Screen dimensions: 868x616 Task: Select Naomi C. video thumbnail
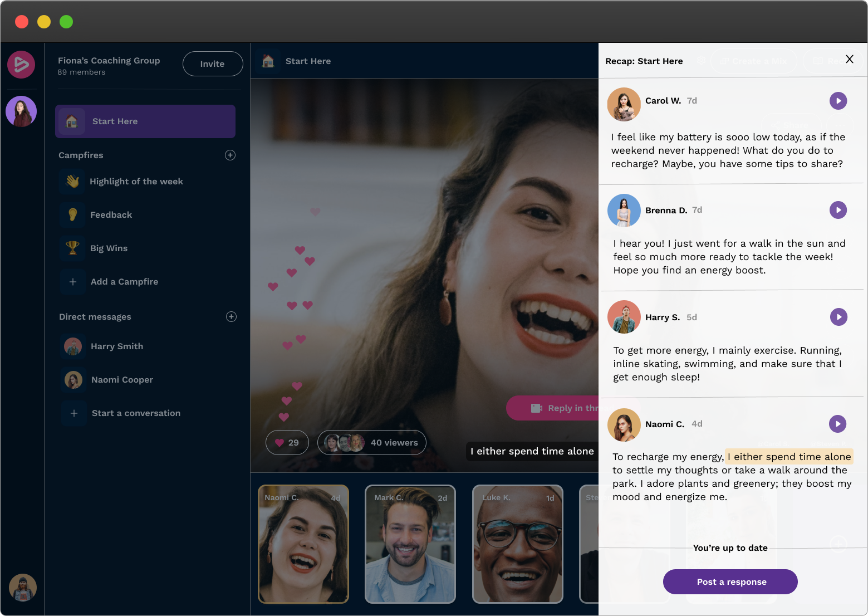pyautogui.click(x=303, y=544)
